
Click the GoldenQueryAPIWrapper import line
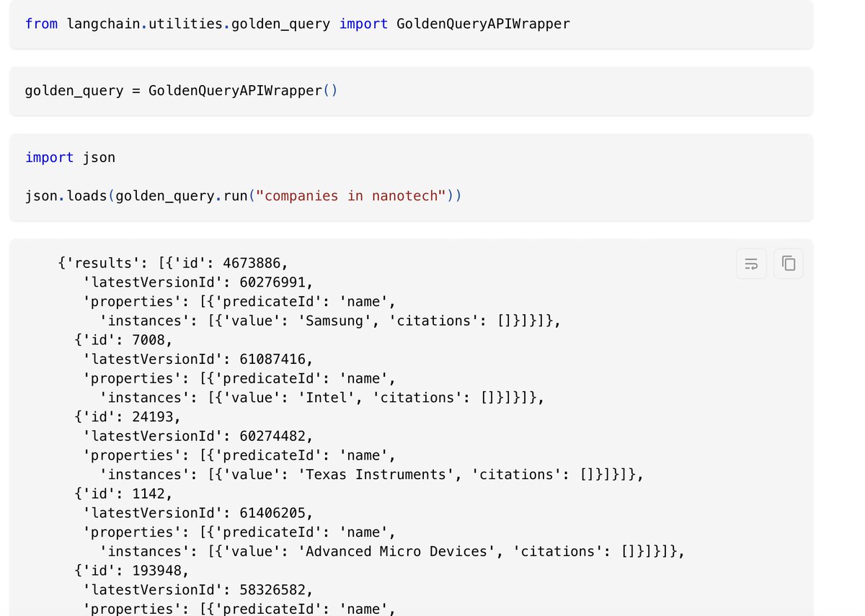pos(298,24)
